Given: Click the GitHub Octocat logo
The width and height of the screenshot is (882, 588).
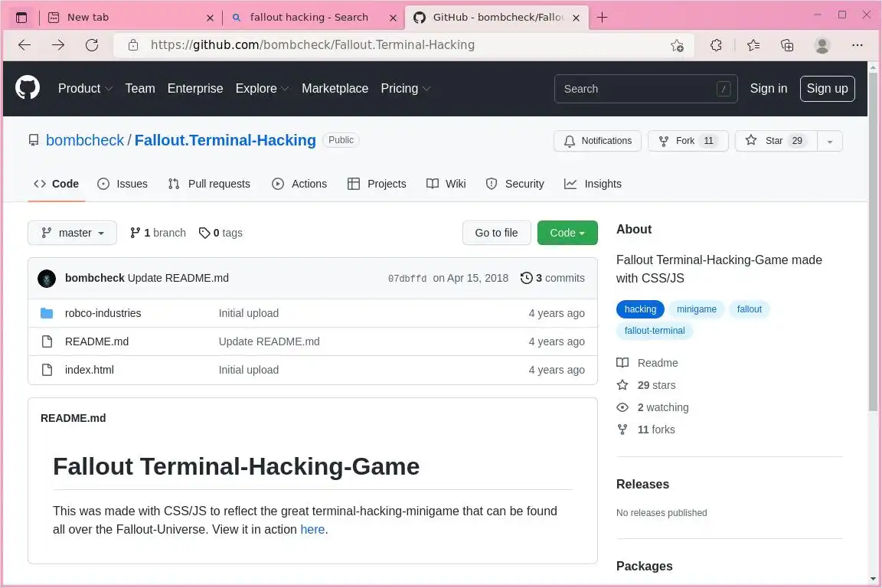Looking at the screenshot, I should (28, 88).
